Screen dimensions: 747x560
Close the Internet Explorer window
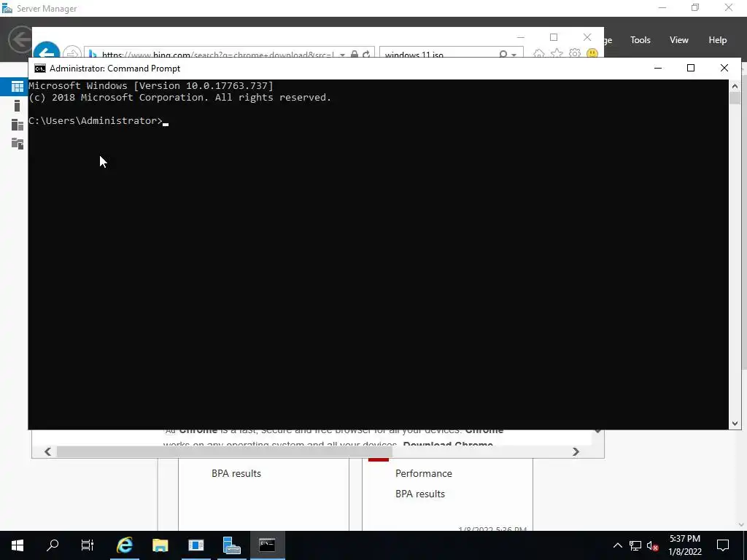click(587, 37)
